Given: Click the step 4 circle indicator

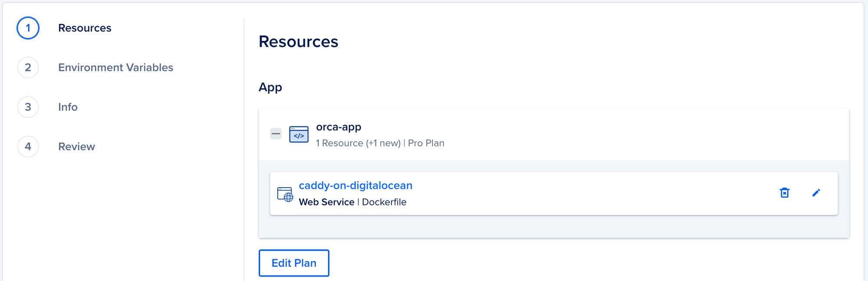Looking at the screenshot, I should point(27,146).
